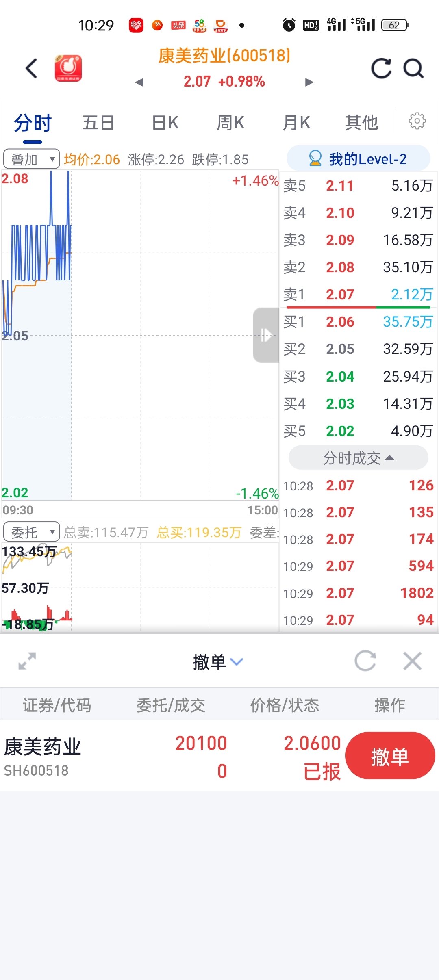The height and width of the screenshot is (980, 439).
Task: Open the 叠加 overlay dropdown
Action: tap(32, 159)
